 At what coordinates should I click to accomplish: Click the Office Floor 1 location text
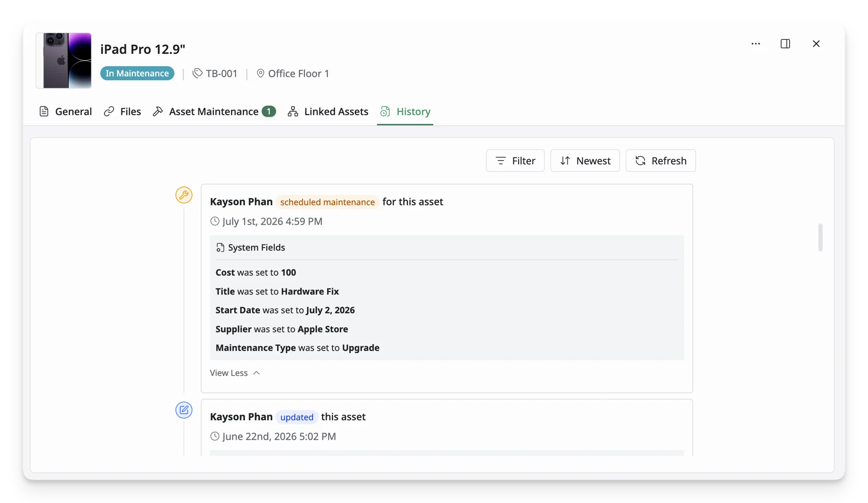298,73
